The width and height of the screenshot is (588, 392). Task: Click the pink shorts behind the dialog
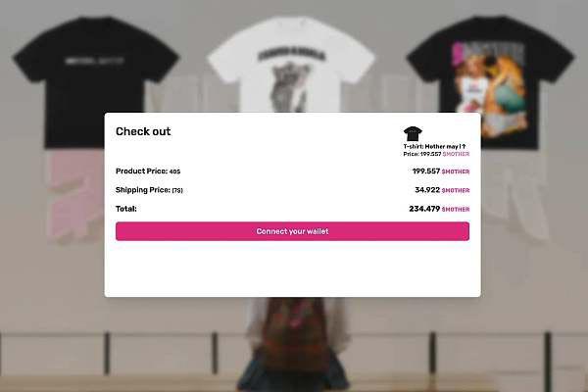(75, 195)
